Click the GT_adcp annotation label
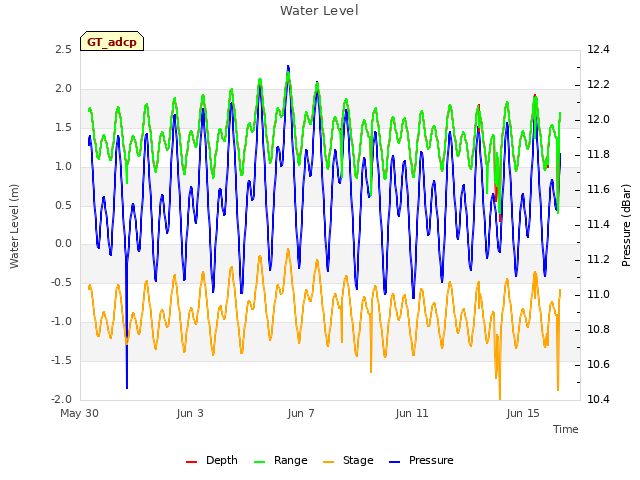The height and width of the screenshot is (480, 640). [112, 42]
